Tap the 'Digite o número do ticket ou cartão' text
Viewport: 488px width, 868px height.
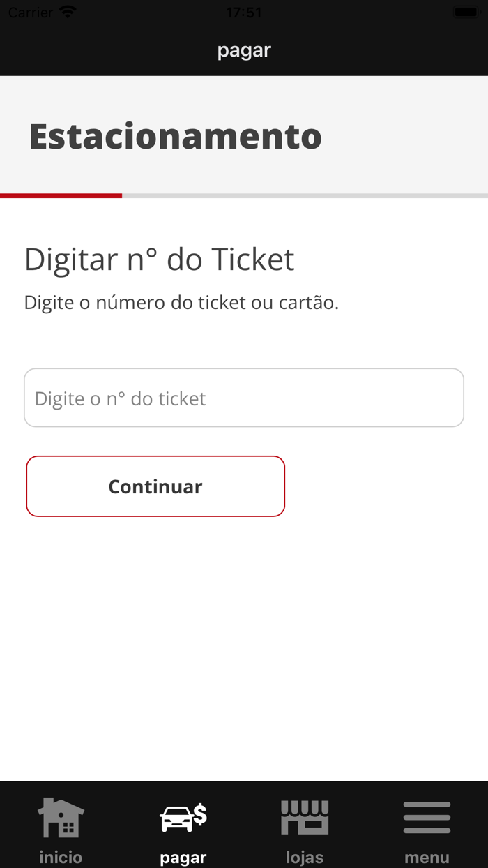(181, 303)
